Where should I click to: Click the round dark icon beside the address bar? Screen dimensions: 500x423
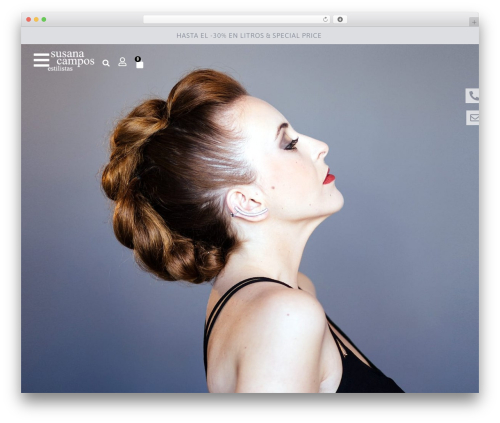(x=340, y=20)
